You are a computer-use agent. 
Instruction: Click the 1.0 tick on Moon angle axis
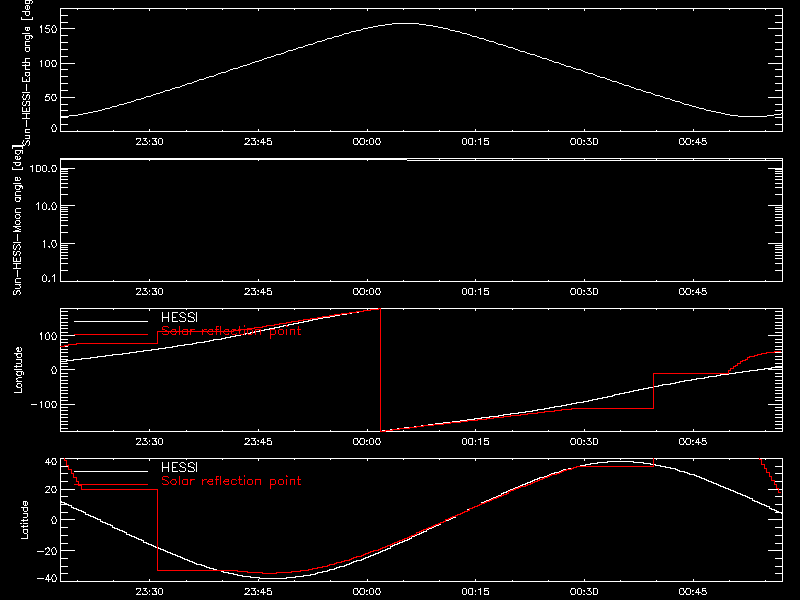click(49, 244)
